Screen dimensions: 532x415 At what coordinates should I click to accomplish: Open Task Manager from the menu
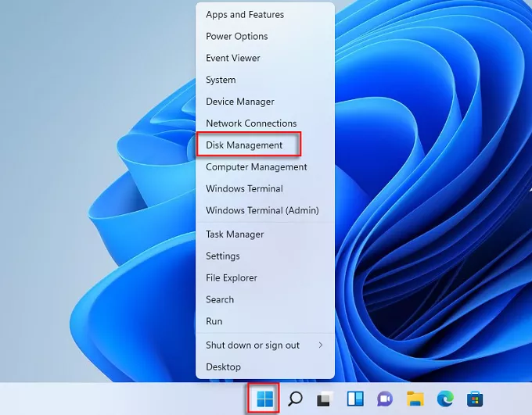(x=235, y=234)
